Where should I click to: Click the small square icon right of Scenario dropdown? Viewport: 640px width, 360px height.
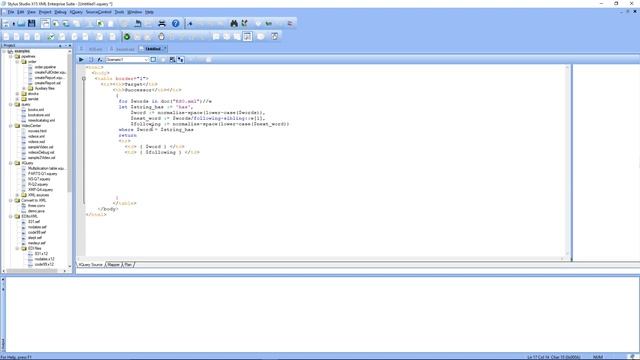coord(153,60)
